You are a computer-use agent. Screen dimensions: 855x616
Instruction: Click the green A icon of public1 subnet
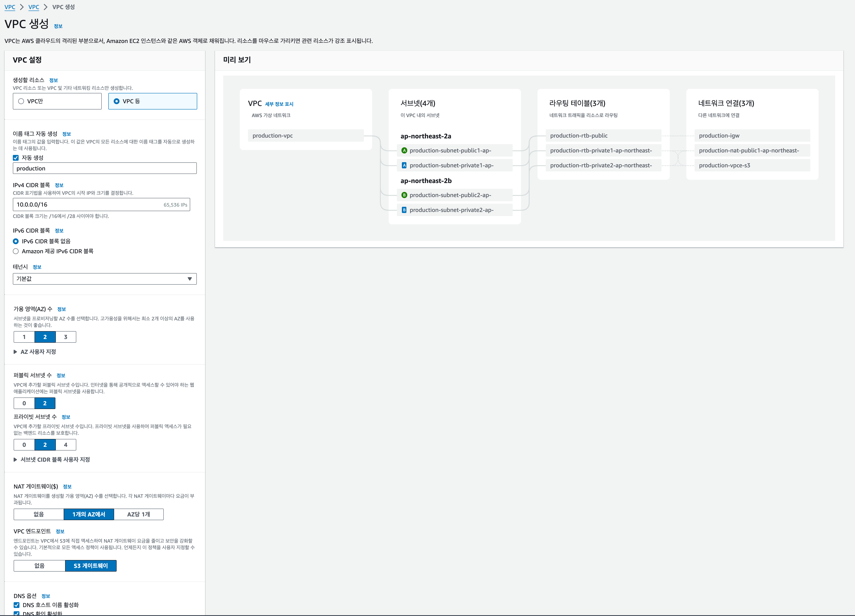[404, 150]
